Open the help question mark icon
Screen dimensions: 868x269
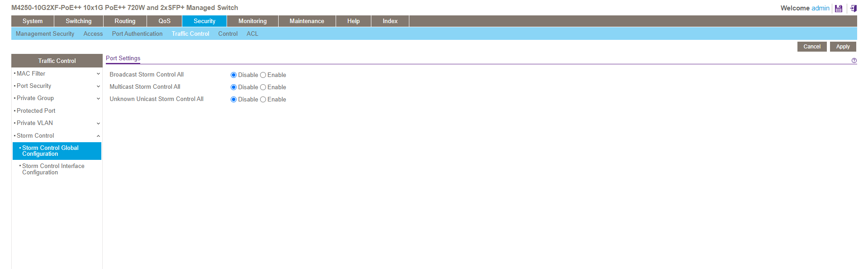(x=854, y=61)
